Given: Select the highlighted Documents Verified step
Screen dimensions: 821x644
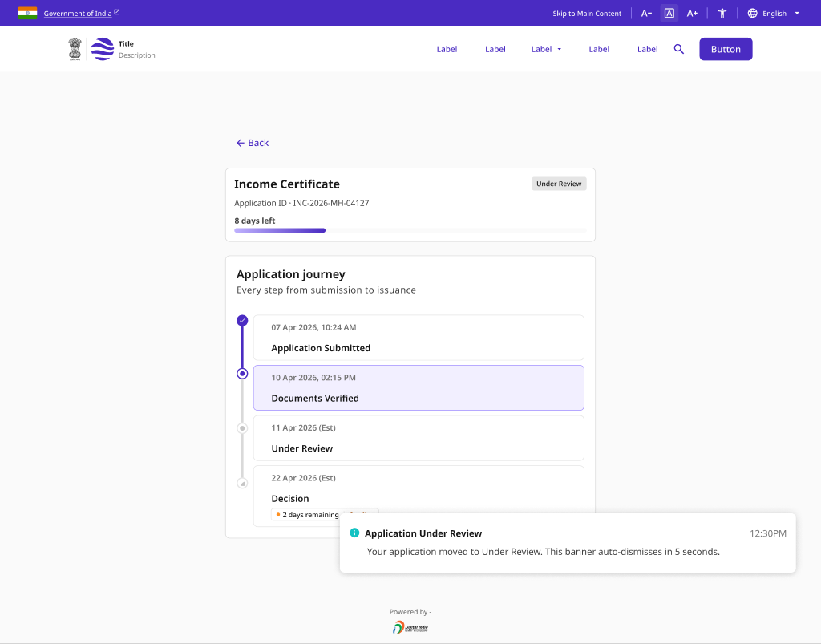Looking at the screenshot, I should [419, 388].
